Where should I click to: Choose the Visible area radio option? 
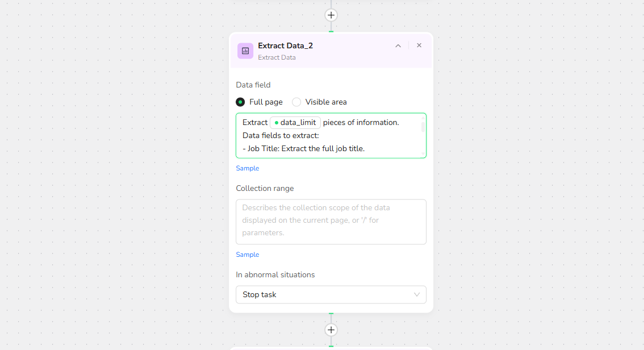coord(296,102)
